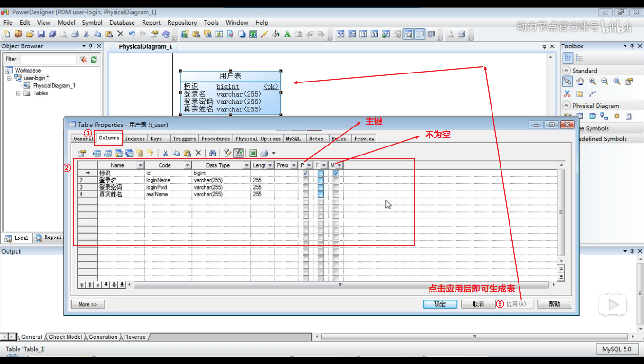Select the File tool in Physical Diagram toolbox

coord(629,116)
